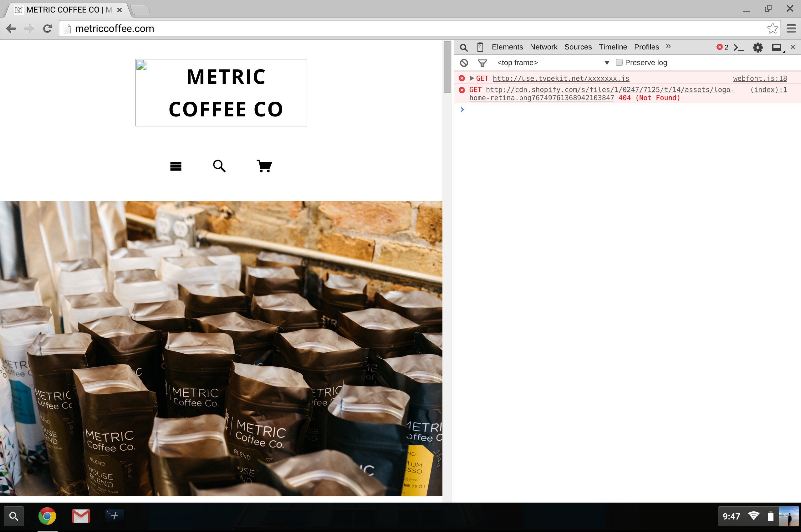Click the red error count indicator

[722, 48]
